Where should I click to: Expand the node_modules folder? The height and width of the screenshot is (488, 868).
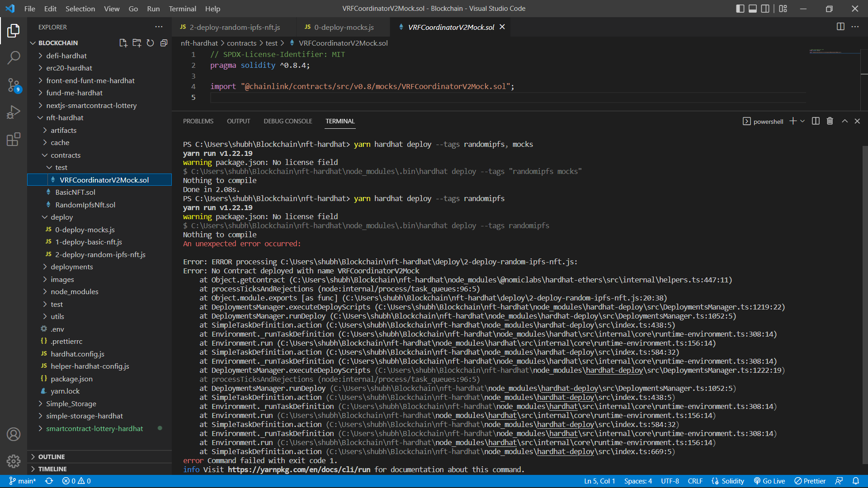pos(74,291)
